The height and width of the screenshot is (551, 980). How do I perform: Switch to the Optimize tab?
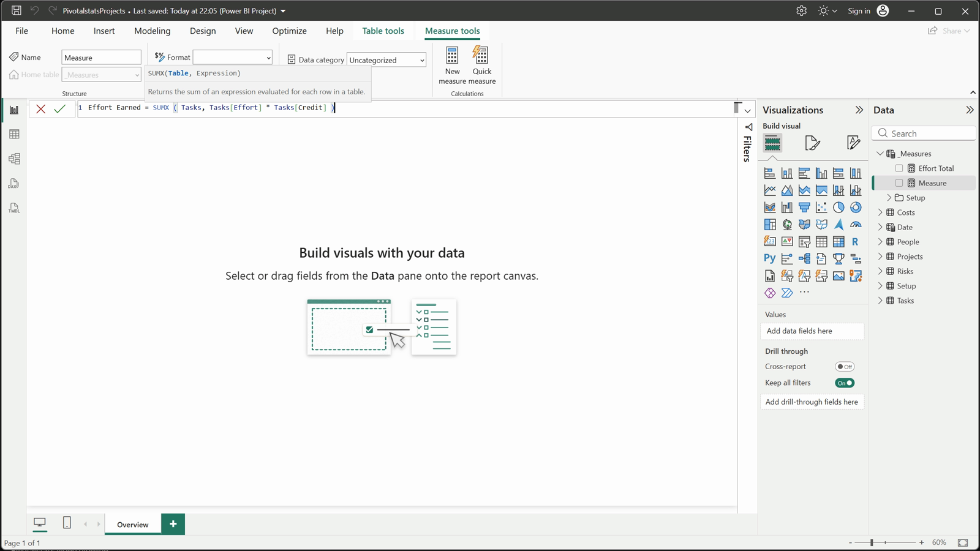(289, 31)
